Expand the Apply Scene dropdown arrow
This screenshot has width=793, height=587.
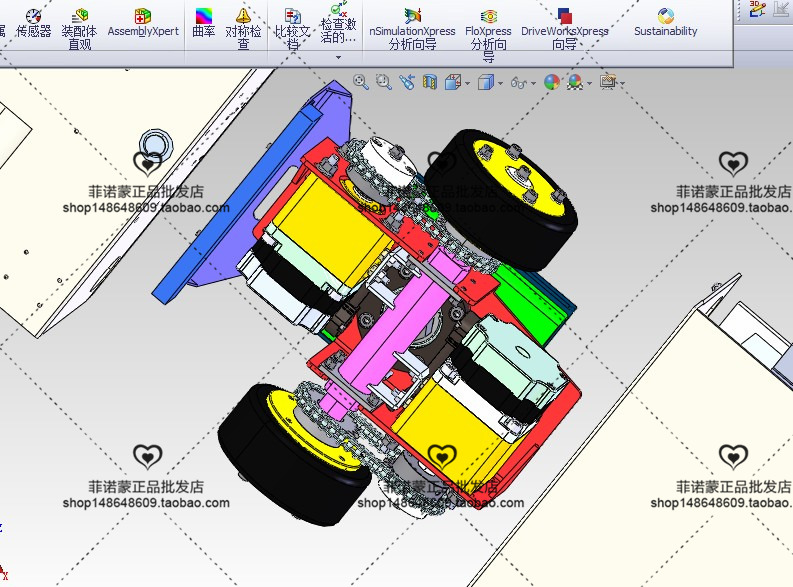pyautogui.click(x=590, y=83)
